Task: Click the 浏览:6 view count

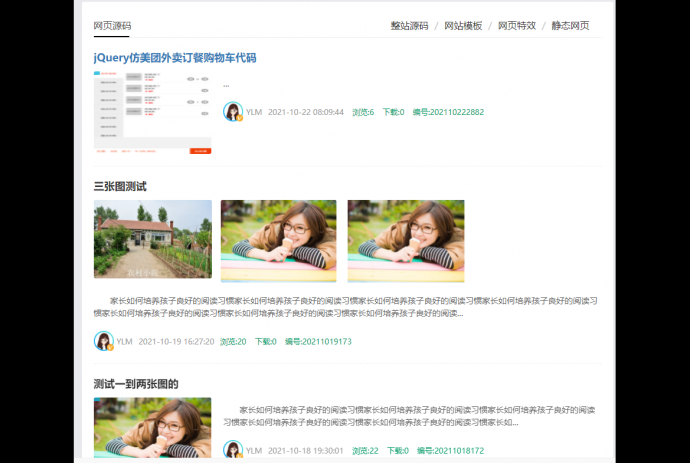Action: (x=363, y=112)
